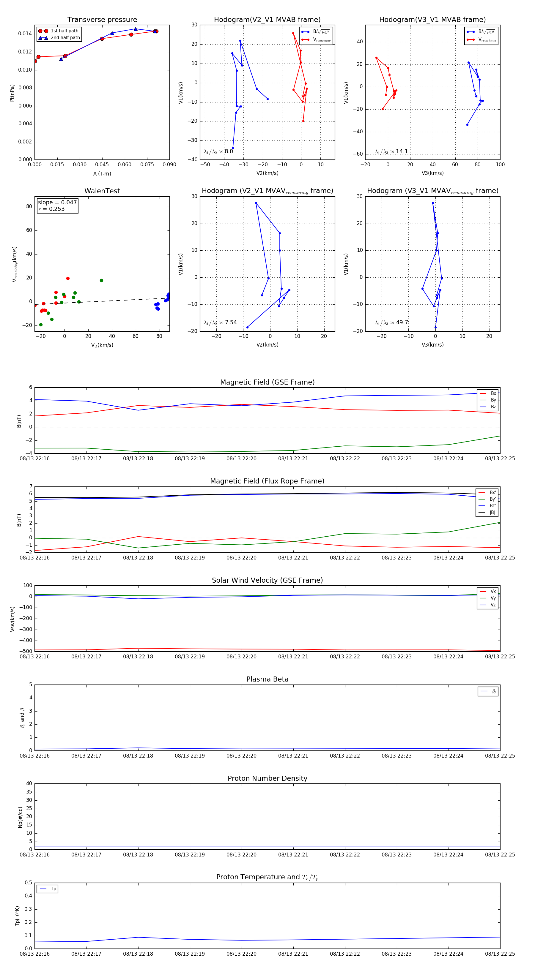535x980 pixels.
Task: Click the B/√μ0ρ legend entry in V2_V1 MVAB hodogram
Action: [316, 32]
